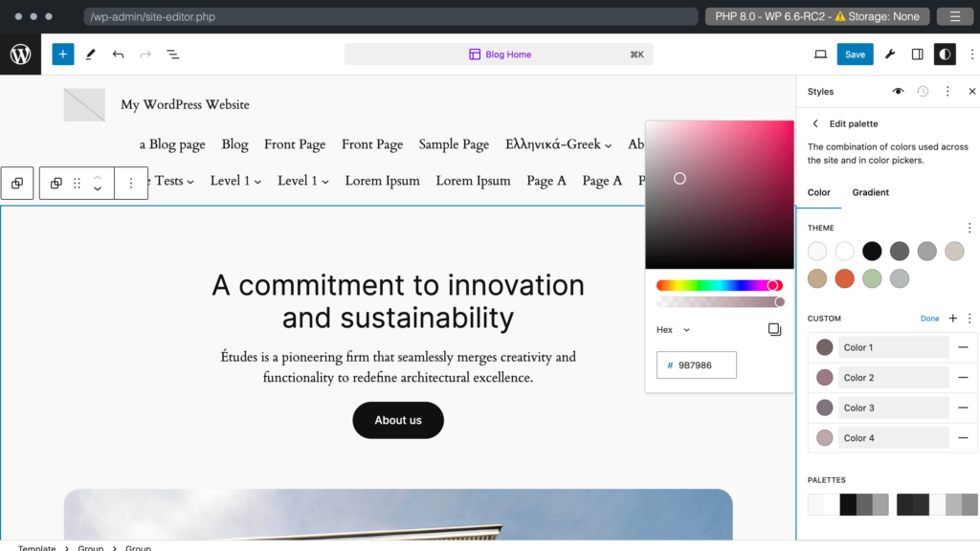Viewport: 980px width, 551px height.
Task: Click the PHP 8.0 WP 6.6-RC2 settings button
Action: 817,16
